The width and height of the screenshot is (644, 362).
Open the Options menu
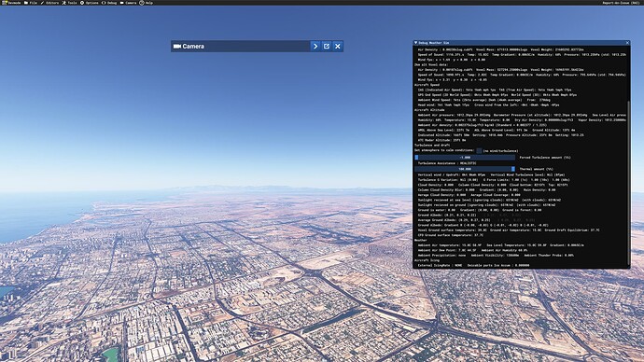click(x=89, y=3)
